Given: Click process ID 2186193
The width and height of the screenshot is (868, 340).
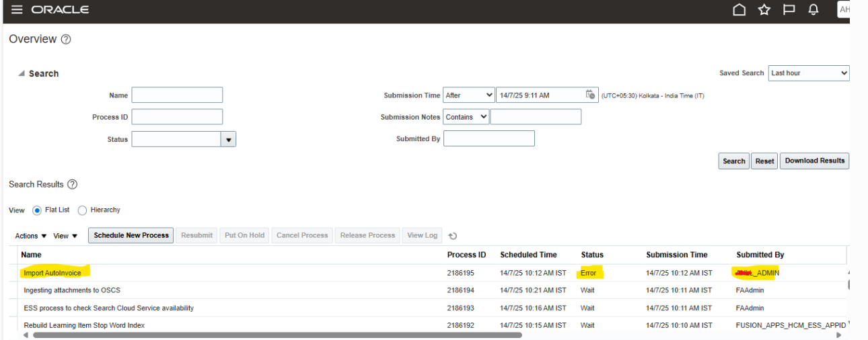Looking at the screenshot, I should click(461, 308).
